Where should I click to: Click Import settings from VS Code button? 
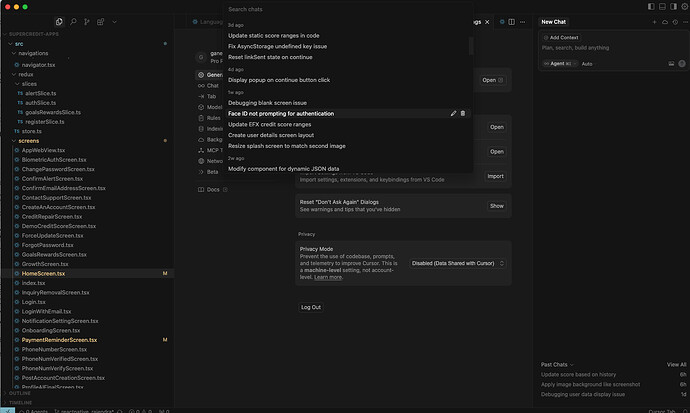click(x=495, y=176)
